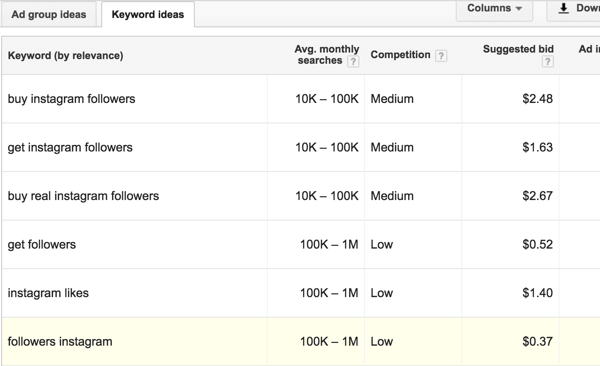Click search volume for 'get followers'
This screenshot has width=600, height=366.
click(x=329, y=244)
